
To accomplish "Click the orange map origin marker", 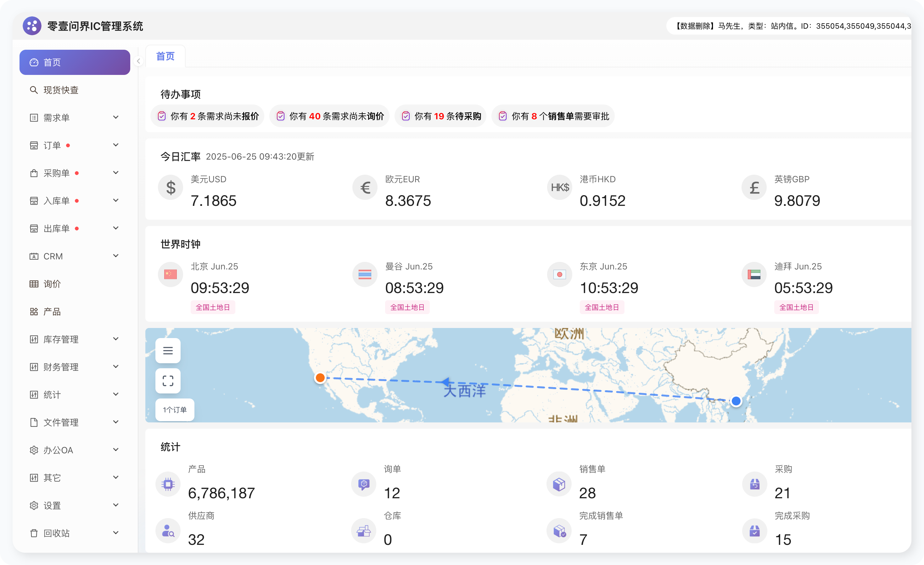I will [x=320, y=378].
